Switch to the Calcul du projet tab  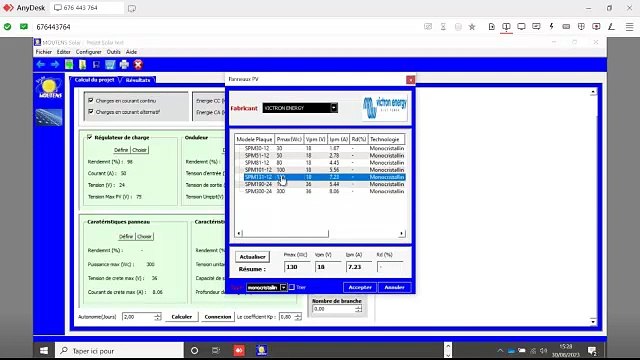point(95,80)
